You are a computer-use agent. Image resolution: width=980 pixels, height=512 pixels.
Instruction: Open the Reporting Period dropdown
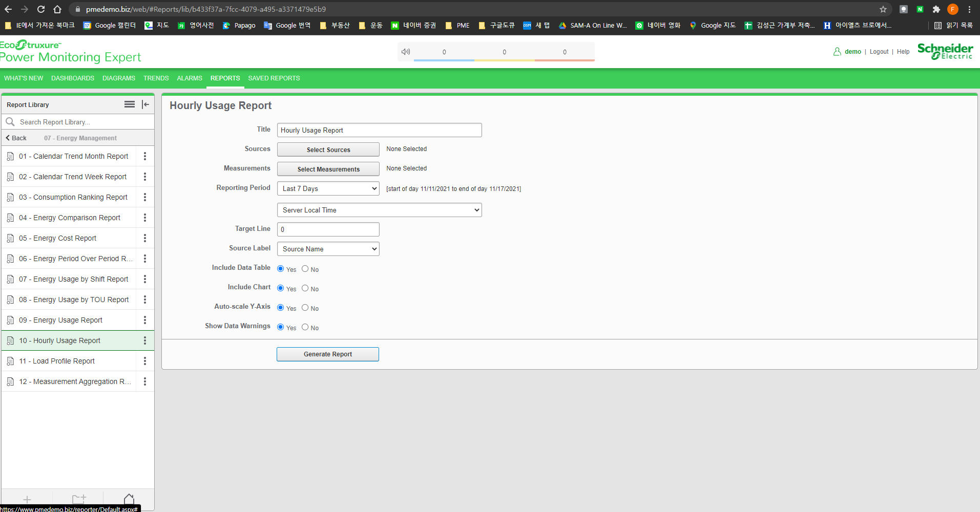click(x=328, y=188)
